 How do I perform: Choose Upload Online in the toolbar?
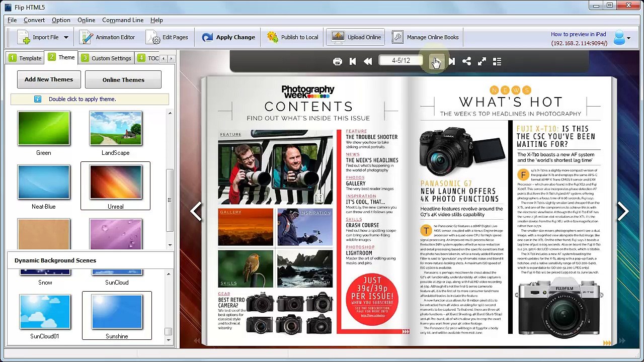coord(356,37)
